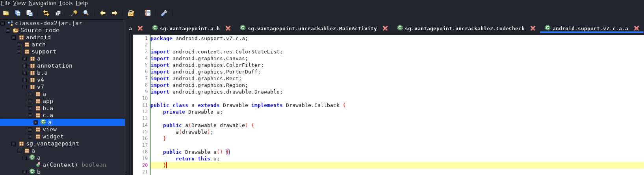
Task: Open the Tools menu
Action: tap(66, 3)
